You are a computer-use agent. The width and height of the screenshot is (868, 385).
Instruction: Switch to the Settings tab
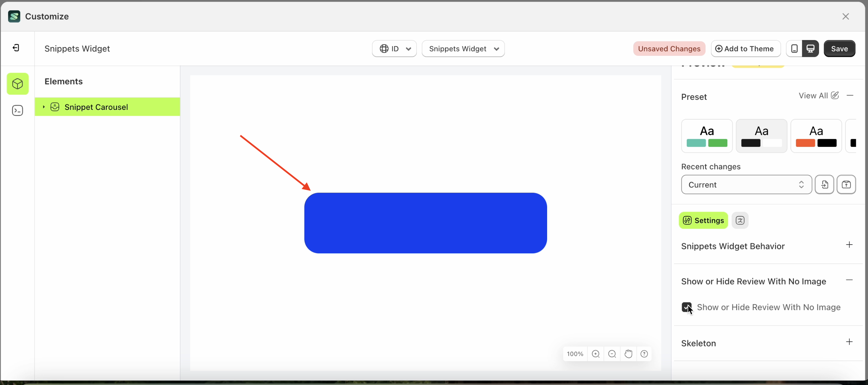703,220
